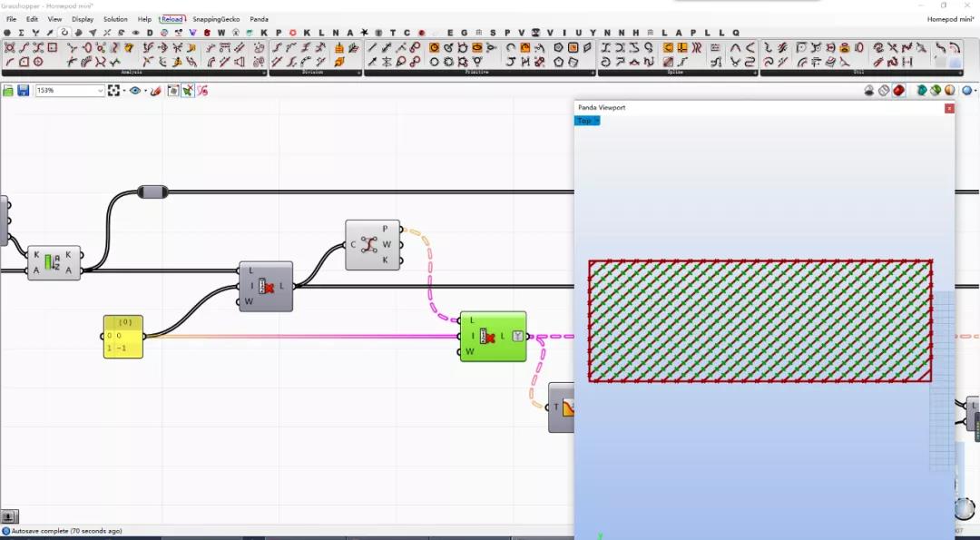Open the Homepod mini document switcher
980x540 pixels.
tap(951, 19)
